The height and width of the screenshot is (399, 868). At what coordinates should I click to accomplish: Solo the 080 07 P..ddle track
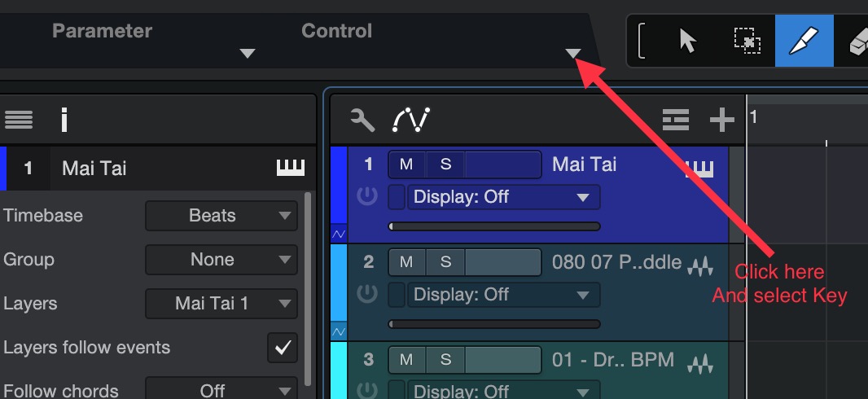pos(445,261)
